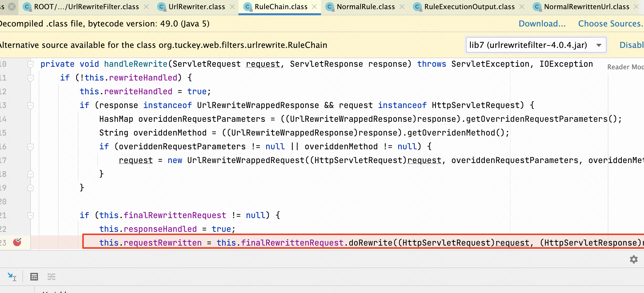Click rewriteHandled = true assignment on line 12

145,91
